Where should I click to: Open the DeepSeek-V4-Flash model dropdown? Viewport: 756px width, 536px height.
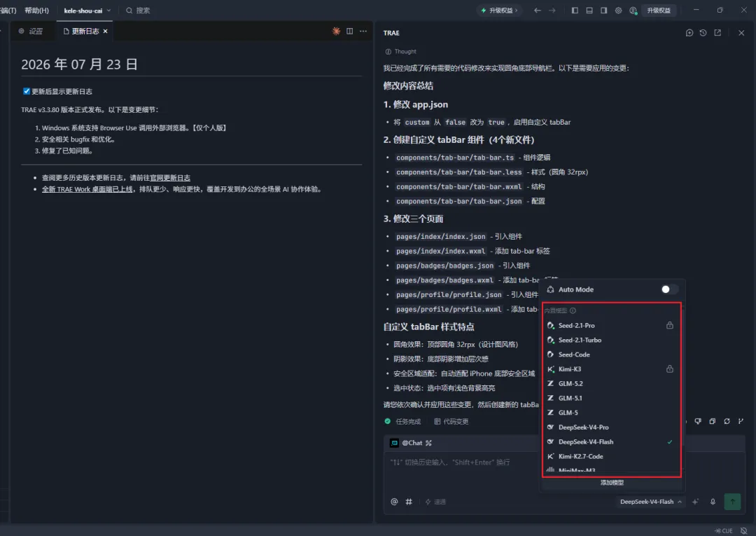coord(651,502)
